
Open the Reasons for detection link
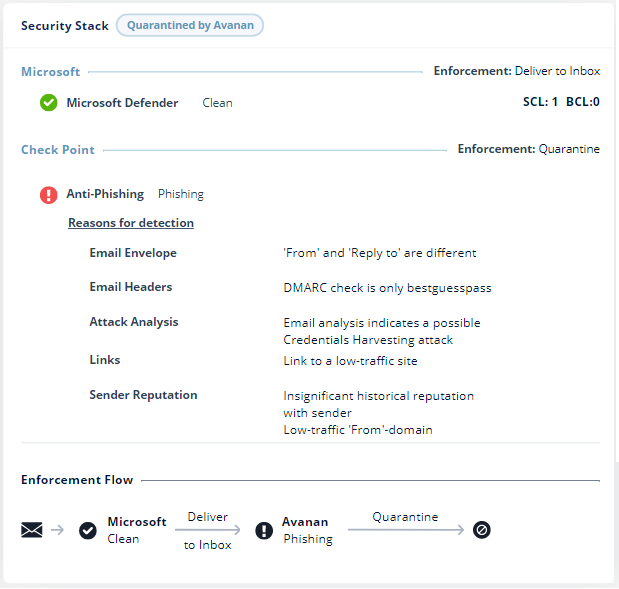point(131,223)
